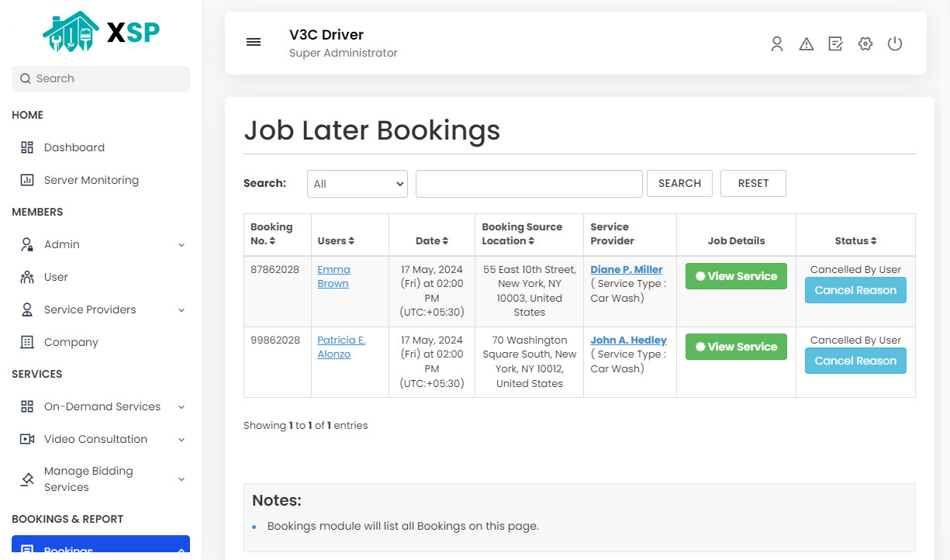This screenshot has width=950, height=560.
Task: Expand the Service Providers menu
Action: [x=92, y=309]
